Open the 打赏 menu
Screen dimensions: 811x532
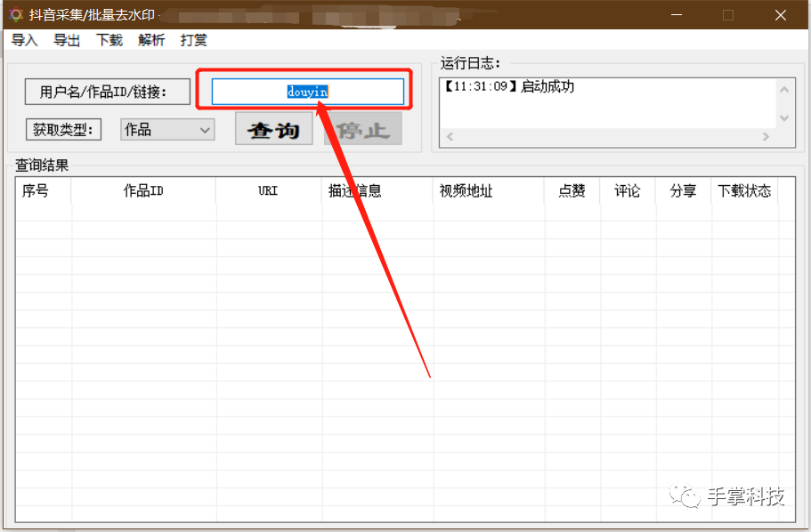[x=194, y=40]
